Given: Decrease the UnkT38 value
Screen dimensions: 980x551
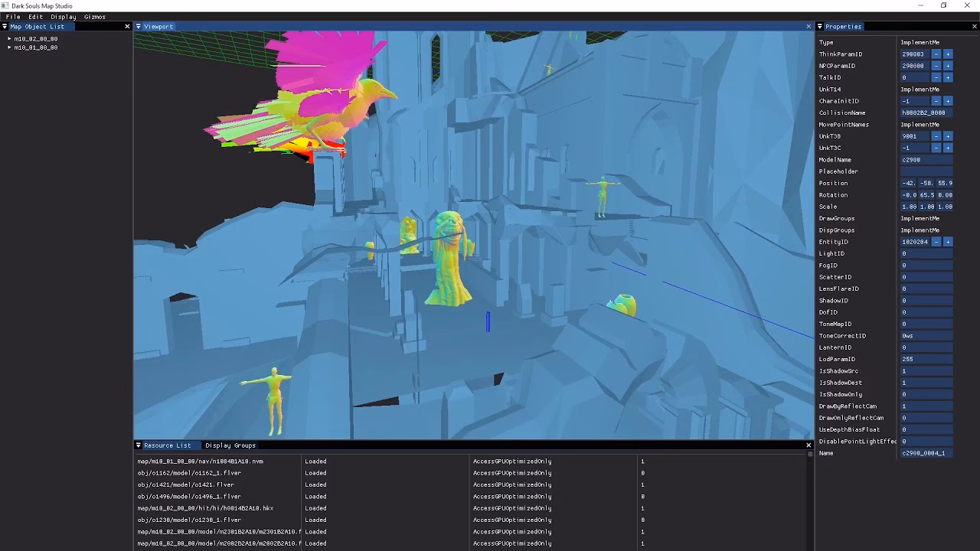Looking at the screenshot, I should pyautogui.click(x=936, y=136).
